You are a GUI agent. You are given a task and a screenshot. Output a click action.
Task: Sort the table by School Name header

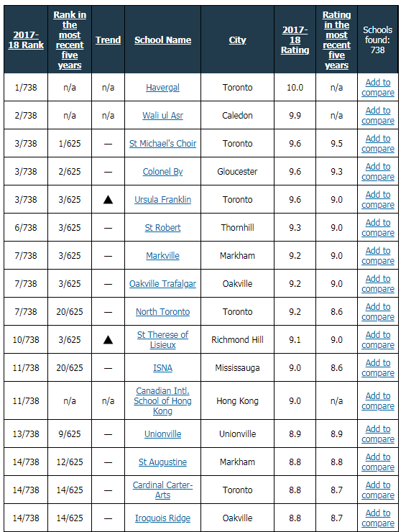point(163,40)
